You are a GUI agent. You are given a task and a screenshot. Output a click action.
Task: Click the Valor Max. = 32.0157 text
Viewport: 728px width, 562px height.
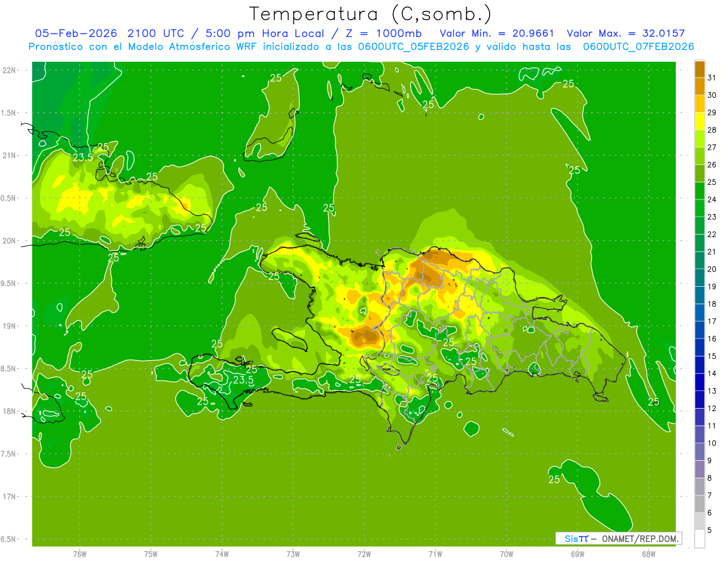pos(625,33)
